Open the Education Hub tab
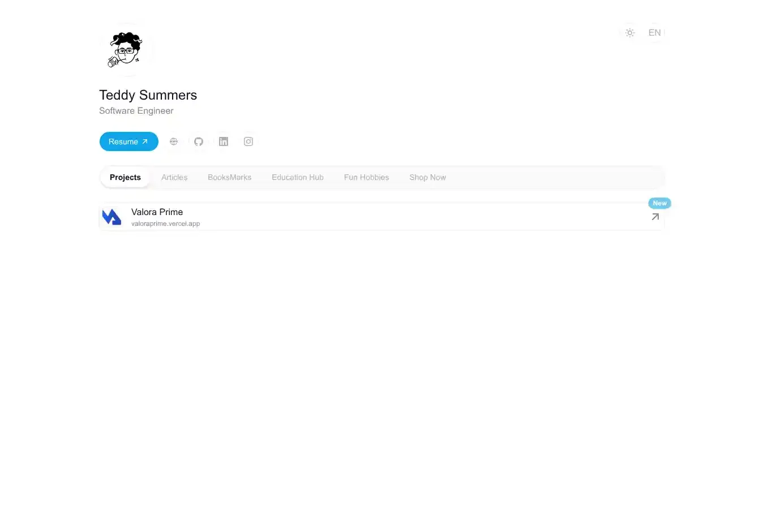The width and height of the screenshot is (764, 532). point(298,177)
